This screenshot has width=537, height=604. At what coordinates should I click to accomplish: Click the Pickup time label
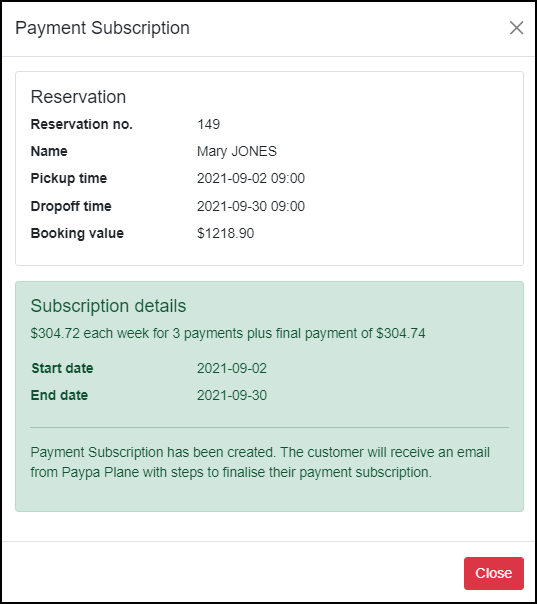[69, 178]
